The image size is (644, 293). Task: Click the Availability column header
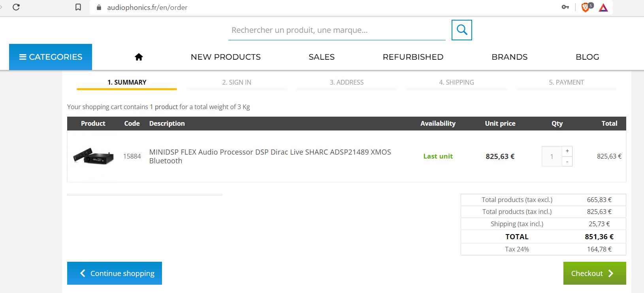tap(438, 123)
